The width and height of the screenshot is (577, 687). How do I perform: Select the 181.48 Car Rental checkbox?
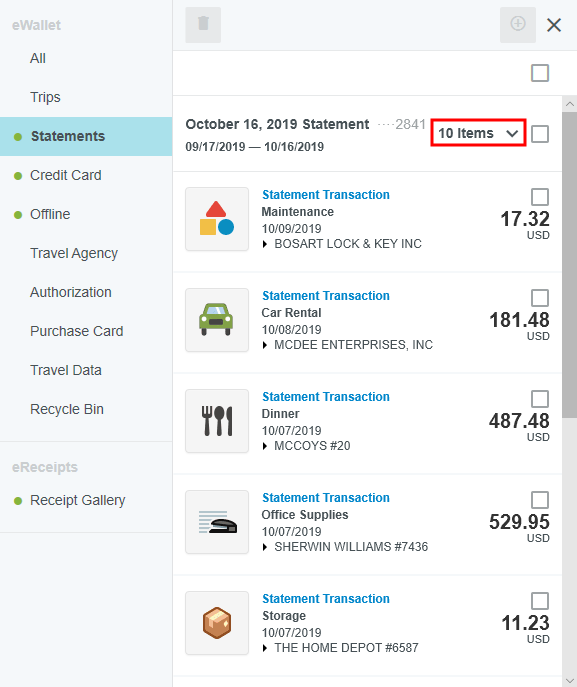click(540, 298)
